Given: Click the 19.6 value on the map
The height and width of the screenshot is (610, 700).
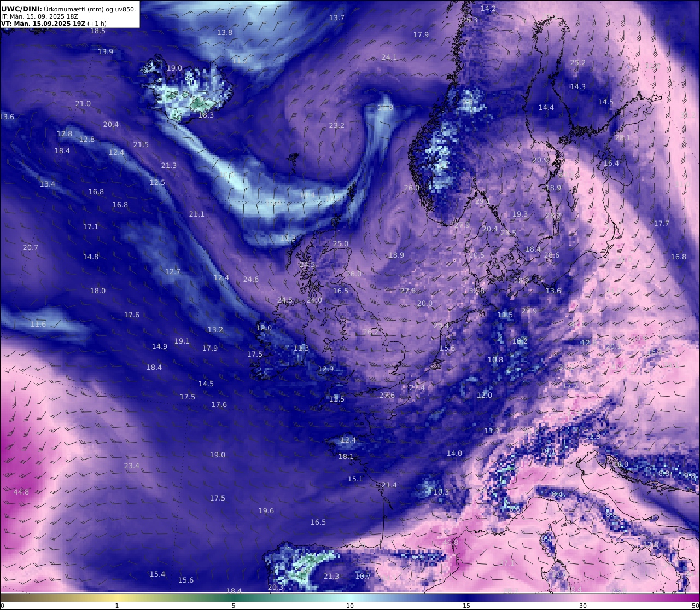Looking at the screenshot, I should point(266,510).
